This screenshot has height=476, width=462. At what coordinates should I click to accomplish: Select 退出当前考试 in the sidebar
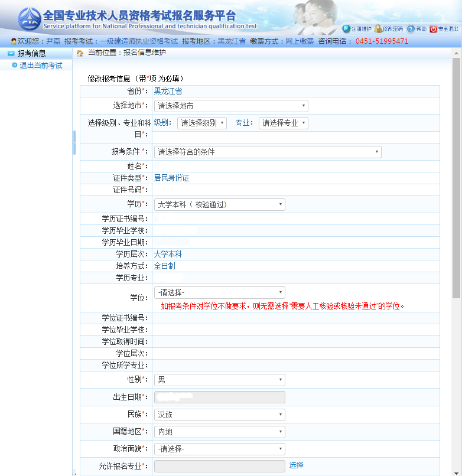coord(41,65)
